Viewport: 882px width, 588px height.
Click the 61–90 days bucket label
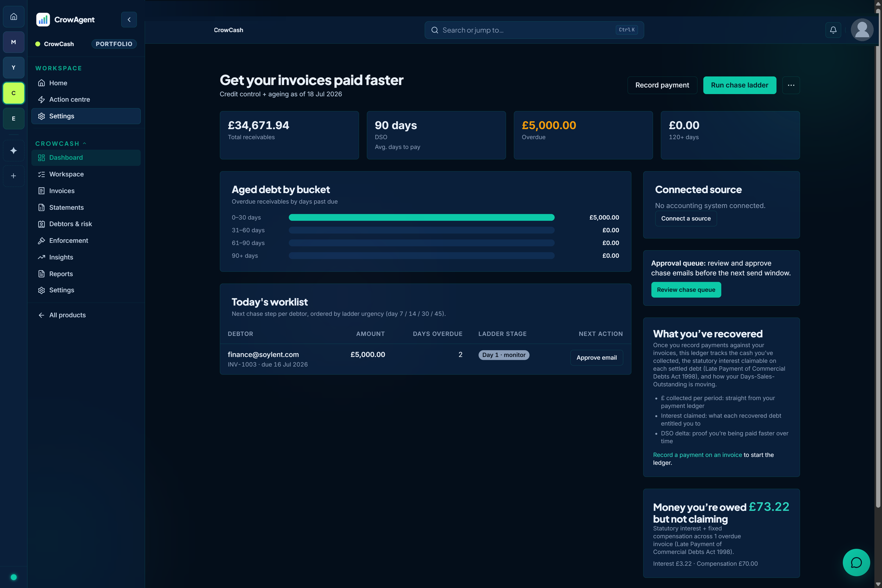[248, 243]
